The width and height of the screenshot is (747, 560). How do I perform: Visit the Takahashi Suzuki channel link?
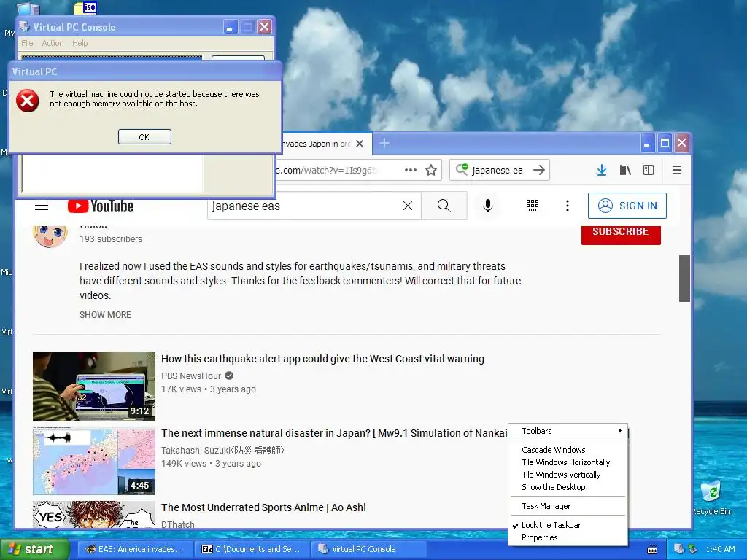coord(222,450)
